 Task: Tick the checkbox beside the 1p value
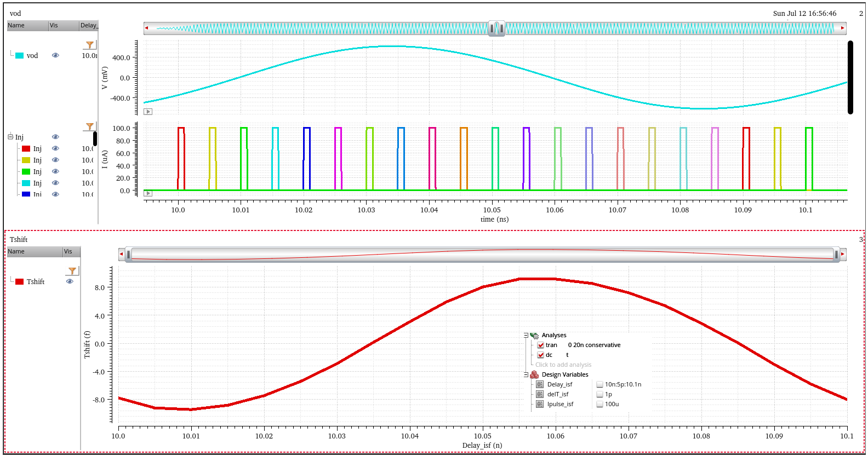[x=600, y=394]
